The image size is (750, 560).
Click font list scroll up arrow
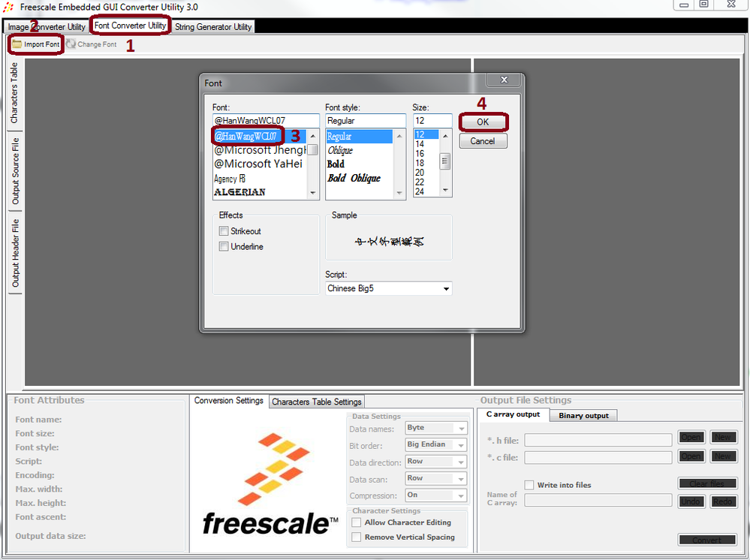click(313, 137)
